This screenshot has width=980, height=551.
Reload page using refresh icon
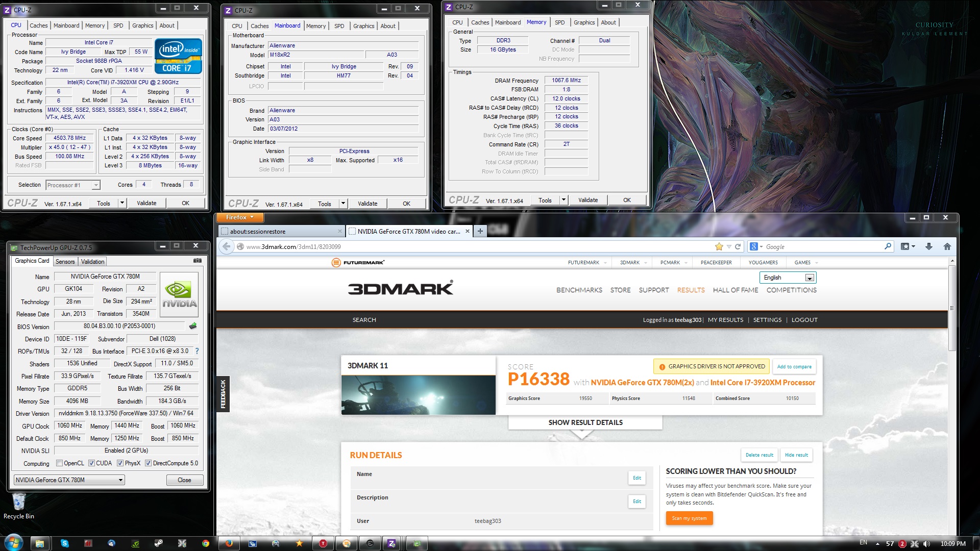(738, 246)
